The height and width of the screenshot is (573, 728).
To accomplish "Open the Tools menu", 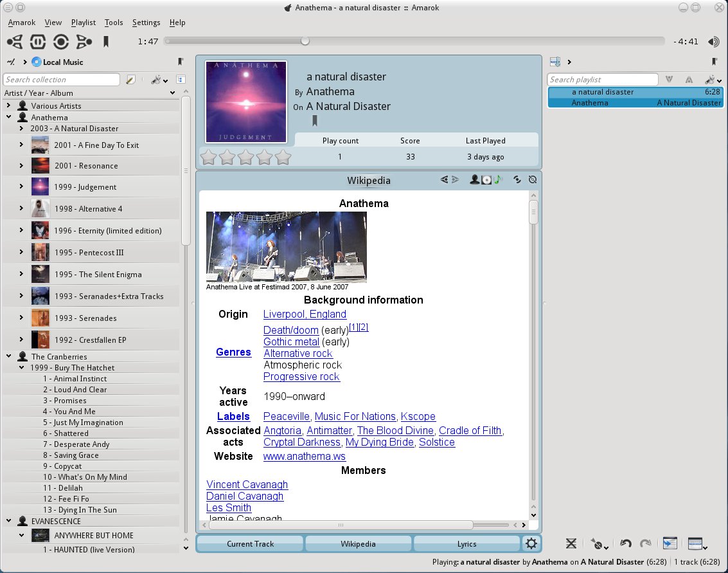I will pos(114,23).
